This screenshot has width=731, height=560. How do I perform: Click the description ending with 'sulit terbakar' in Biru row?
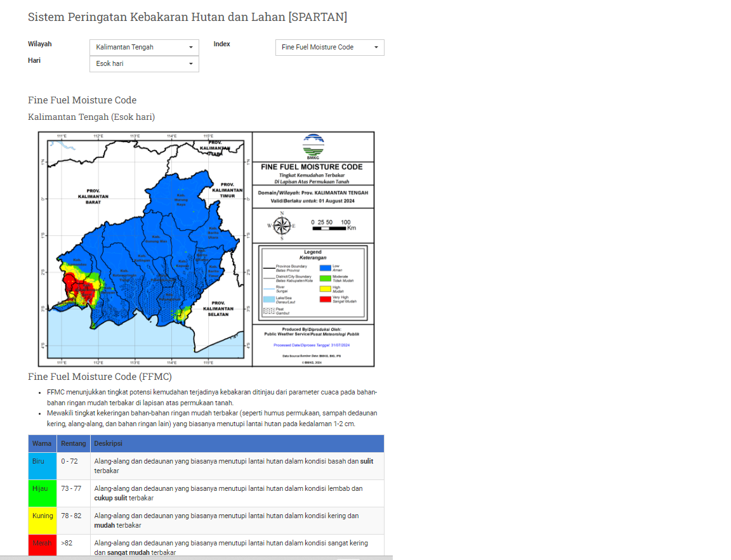coord(234,466)
